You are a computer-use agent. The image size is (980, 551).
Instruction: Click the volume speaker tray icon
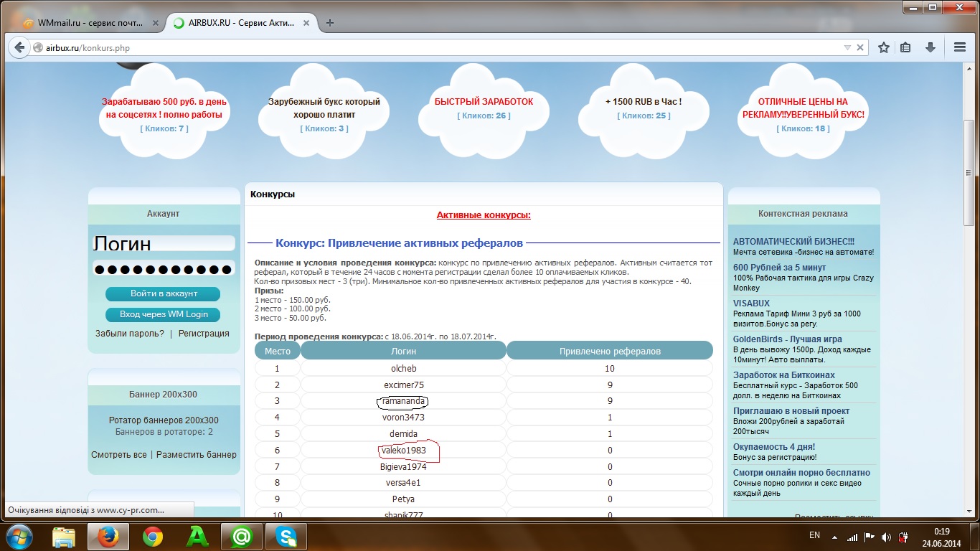887,537
